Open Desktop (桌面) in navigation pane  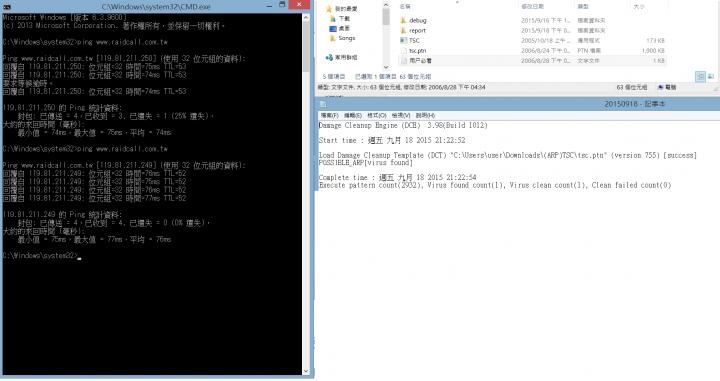pyautogui.click(x=344, y=28)
